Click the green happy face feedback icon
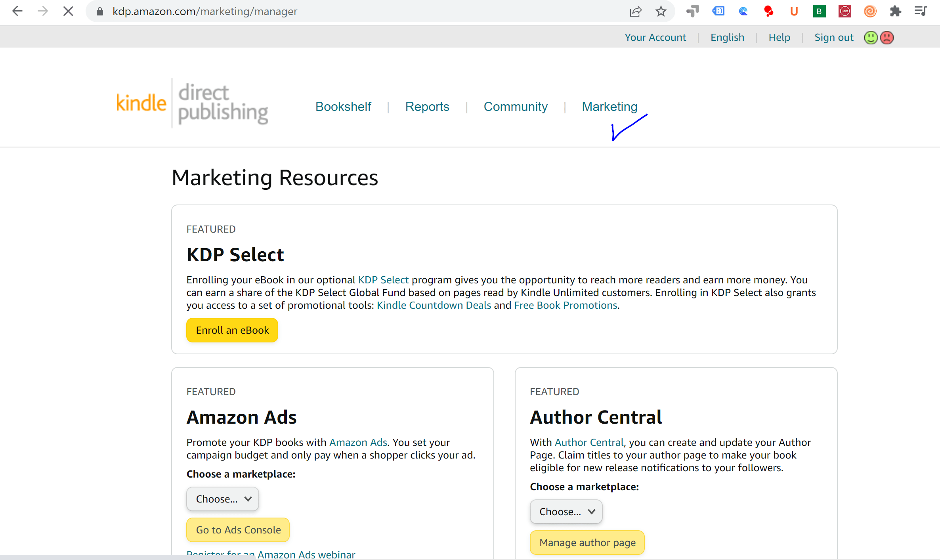940x560 pixels. tap(871, 38)
